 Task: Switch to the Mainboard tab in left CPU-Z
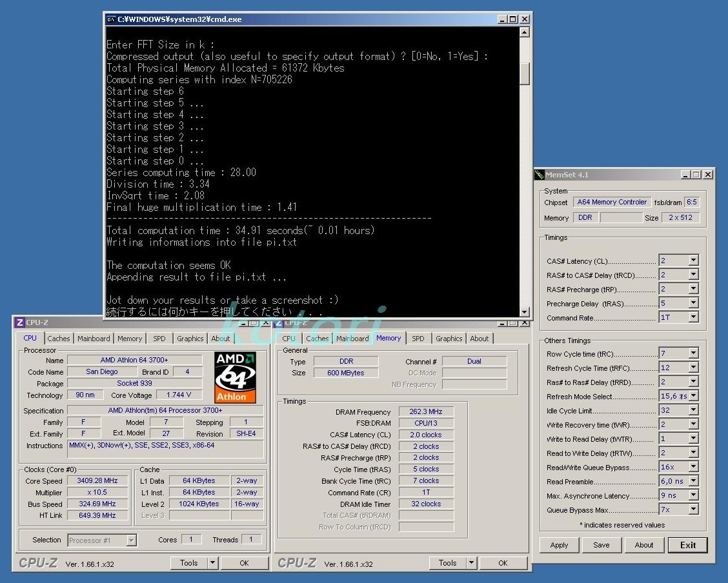click(x=94, y=339)
